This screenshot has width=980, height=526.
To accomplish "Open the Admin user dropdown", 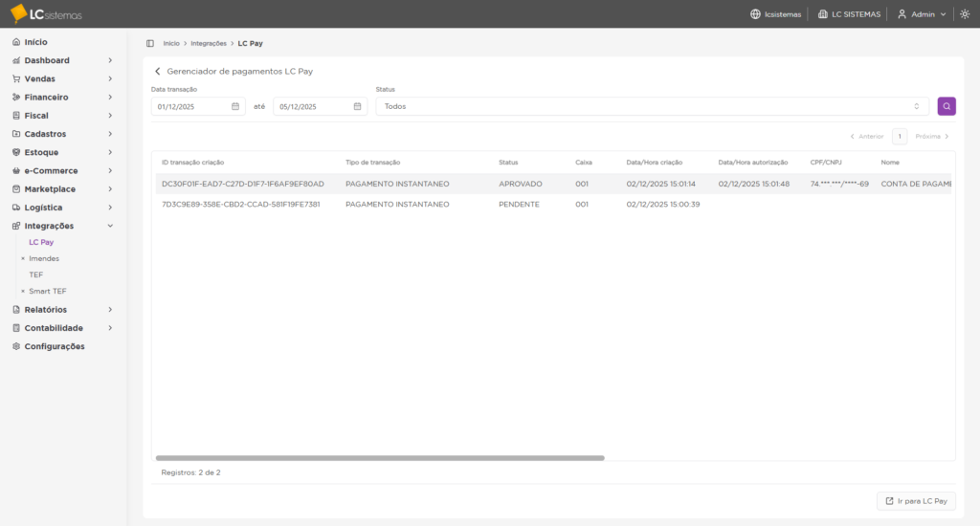I will 922,14.
